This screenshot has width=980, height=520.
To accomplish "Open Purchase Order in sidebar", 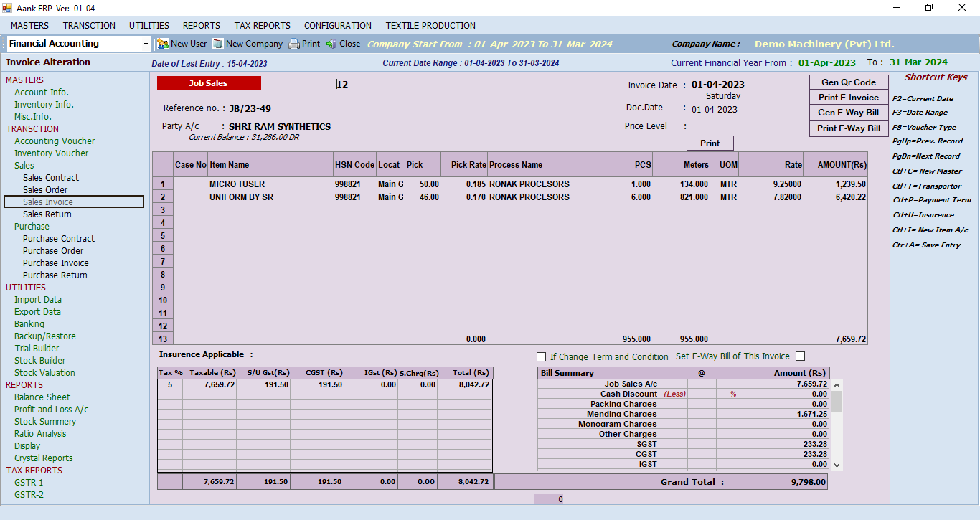I will click(53, 251).
